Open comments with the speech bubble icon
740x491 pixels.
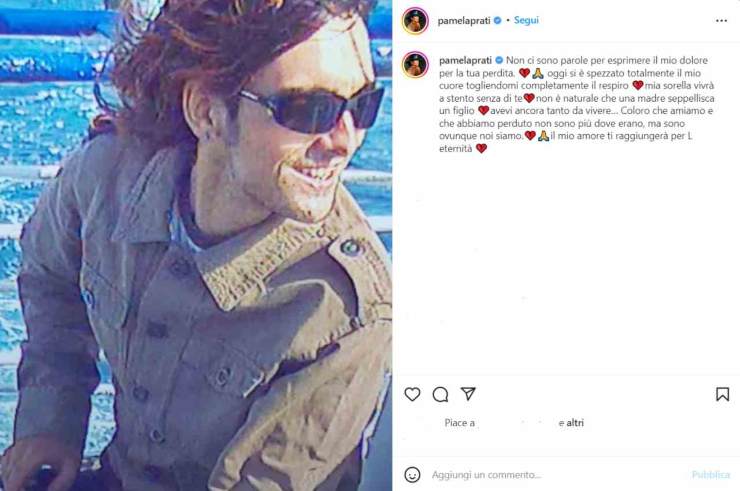[440, 394]
